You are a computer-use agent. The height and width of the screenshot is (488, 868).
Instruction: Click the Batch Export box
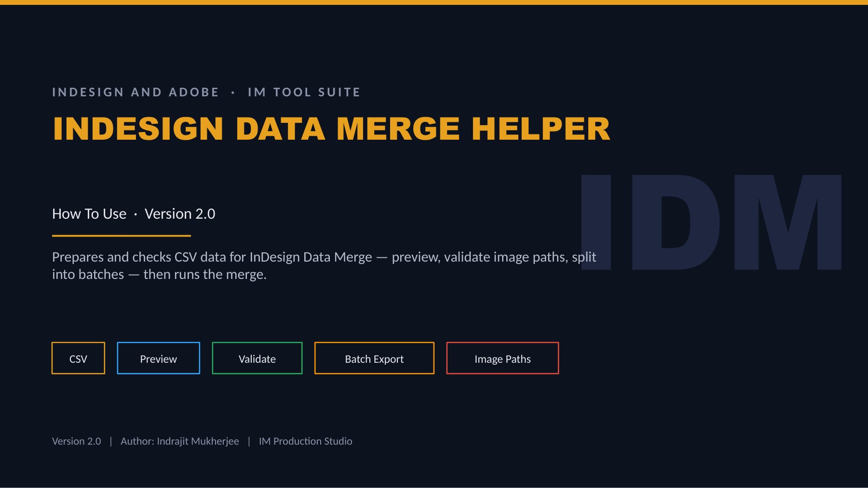click(374, 358)
